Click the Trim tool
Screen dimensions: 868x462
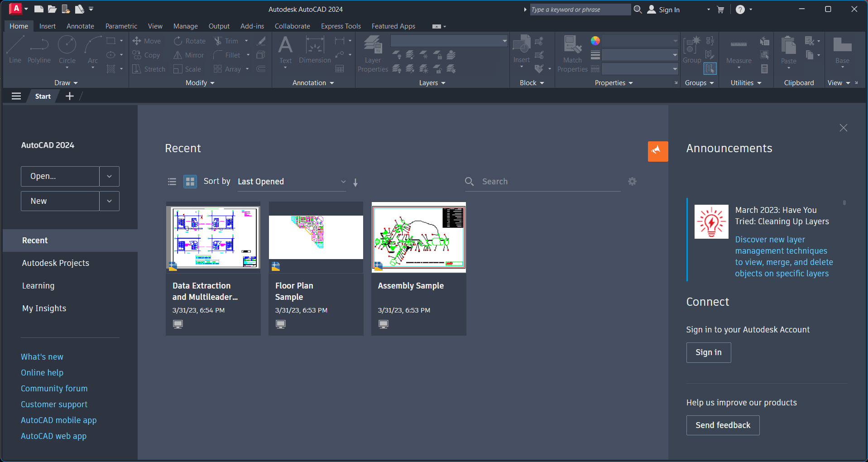[x=226, y=41]
